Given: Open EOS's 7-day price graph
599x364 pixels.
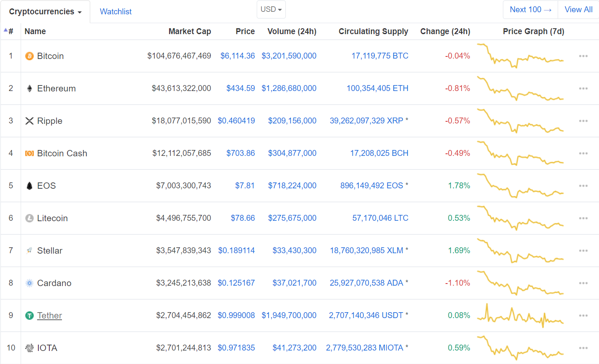Looking at the screenshot, I should (521, 186).
